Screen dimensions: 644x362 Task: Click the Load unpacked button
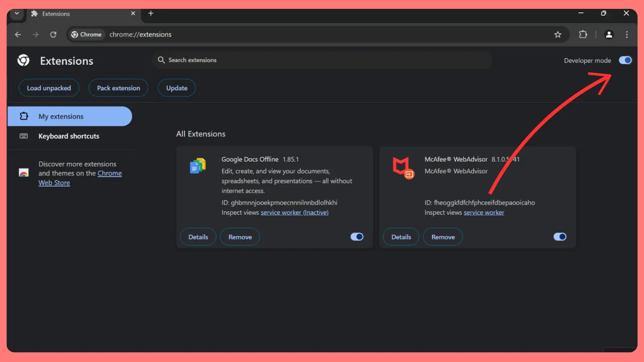[49, 88]
